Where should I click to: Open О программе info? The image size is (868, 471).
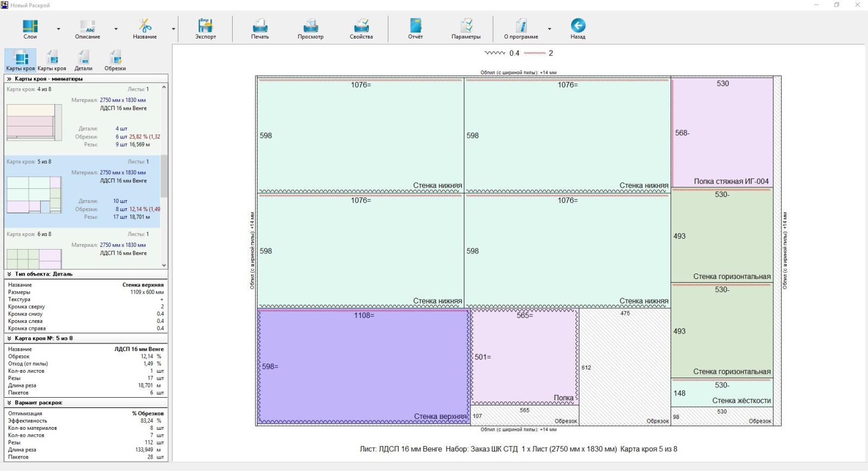(521, 29)
